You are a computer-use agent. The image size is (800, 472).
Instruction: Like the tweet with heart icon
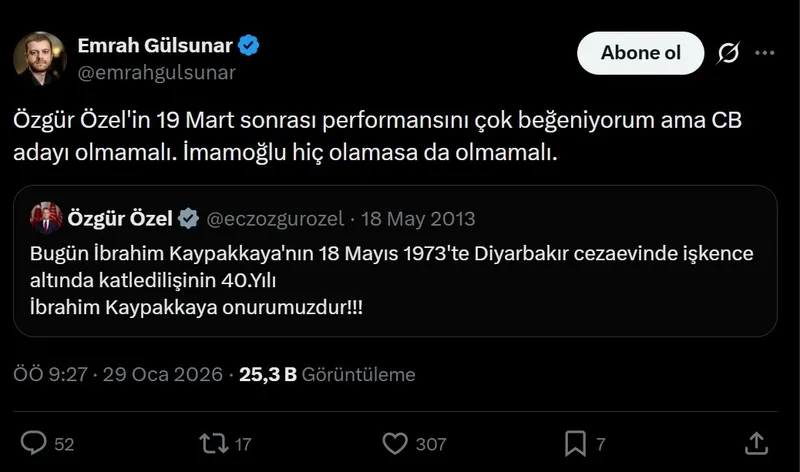[x=397, y=442]
